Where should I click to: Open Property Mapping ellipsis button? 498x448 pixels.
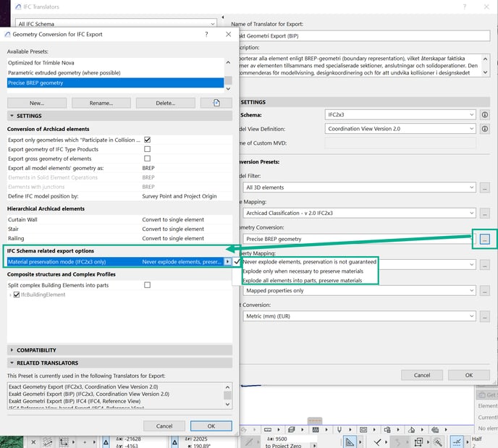(485, 264)
